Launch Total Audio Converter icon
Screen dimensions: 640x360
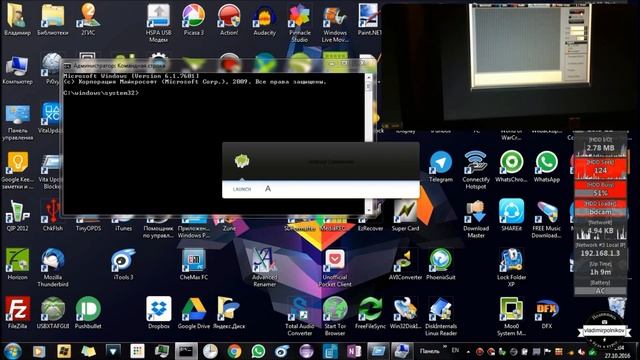click(300, 316)
